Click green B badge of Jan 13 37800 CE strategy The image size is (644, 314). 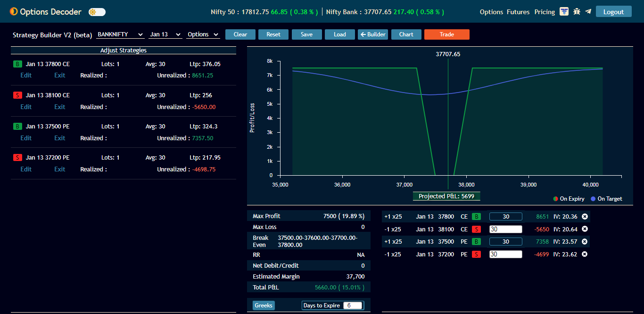17,64
